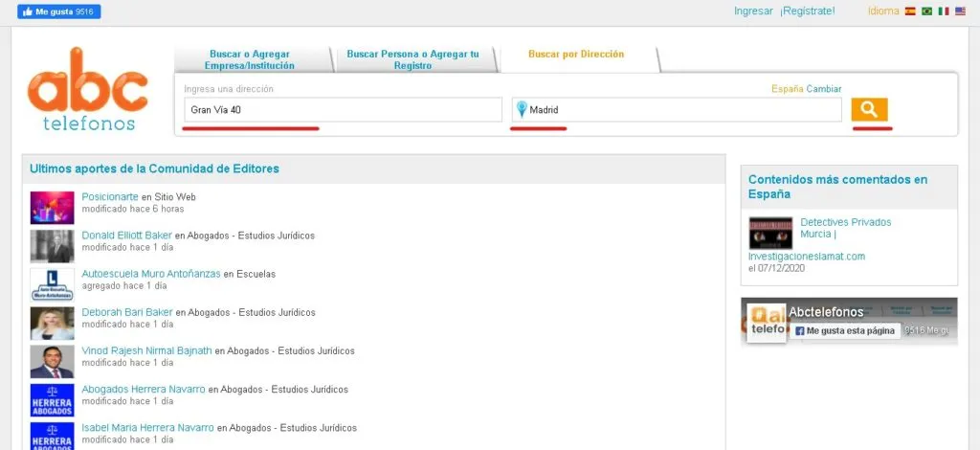Screen dimensions: 980x450
Task: Click the Spanish flag language icon
Action: point(909,11)
